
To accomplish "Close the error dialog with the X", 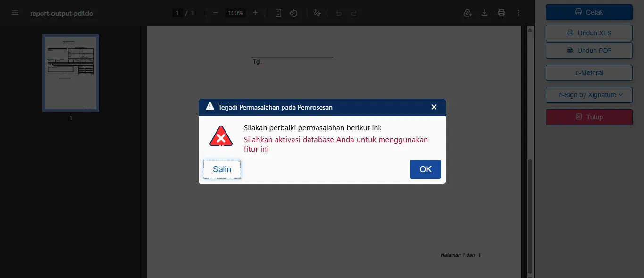I will [434, 107].
